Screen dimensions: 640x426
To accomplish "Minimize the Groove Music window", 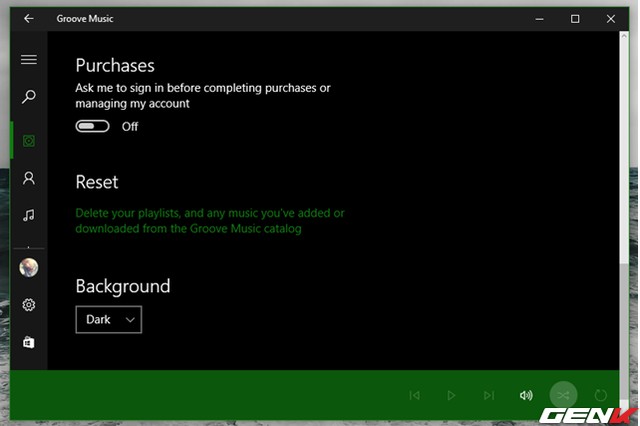I will pyautogui.click(x=540, y=19).
